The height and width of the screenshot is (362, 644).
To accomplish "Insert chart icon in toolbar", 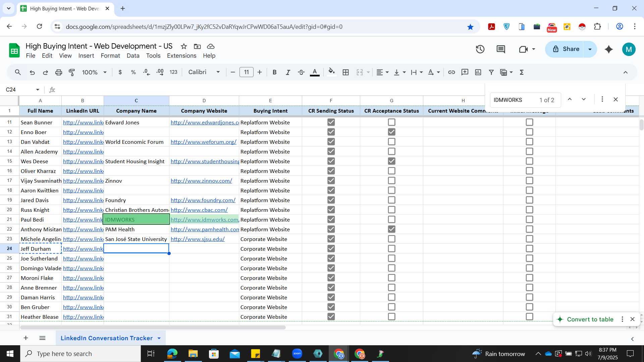I will pos(478,72).
